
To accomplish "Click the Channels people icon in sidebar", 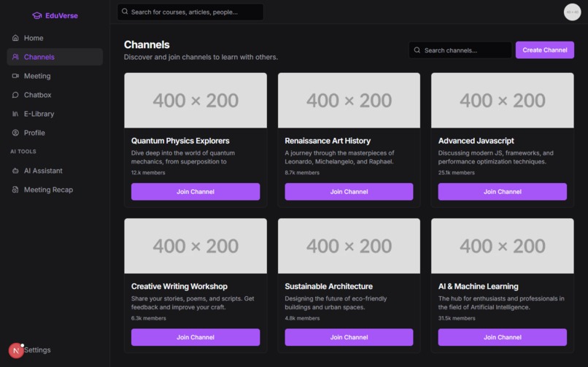I will click(15, 57).
